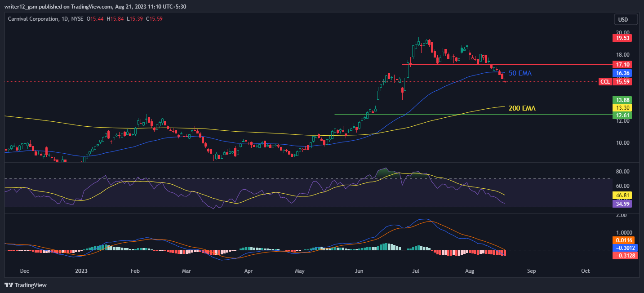Click the Apr label on time axis

pyautogui.click(x=248, y=271)
